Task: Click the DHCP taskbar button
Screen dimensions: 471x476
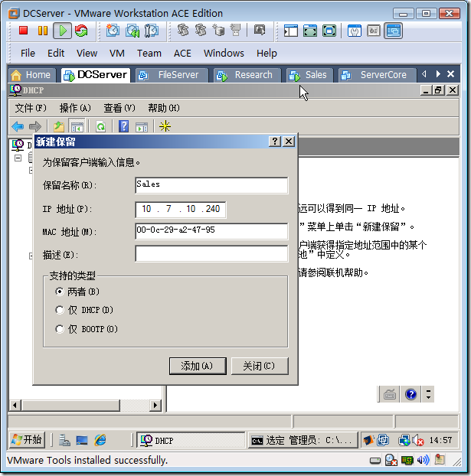Action: tap(191, 440)
